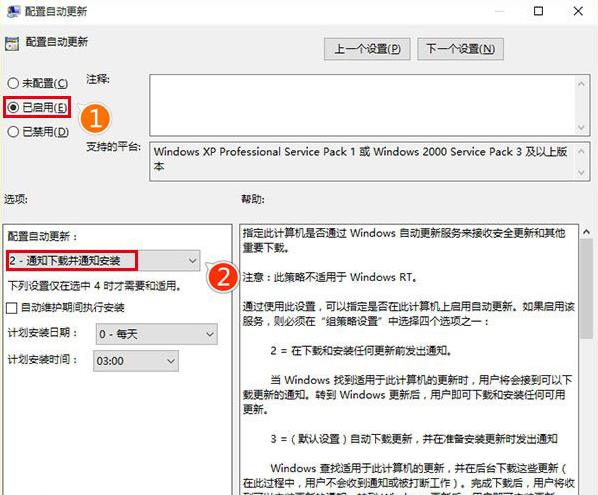Click the 帮助: label
This screenshot has height=495, width=598.
(x=253, y=199)
